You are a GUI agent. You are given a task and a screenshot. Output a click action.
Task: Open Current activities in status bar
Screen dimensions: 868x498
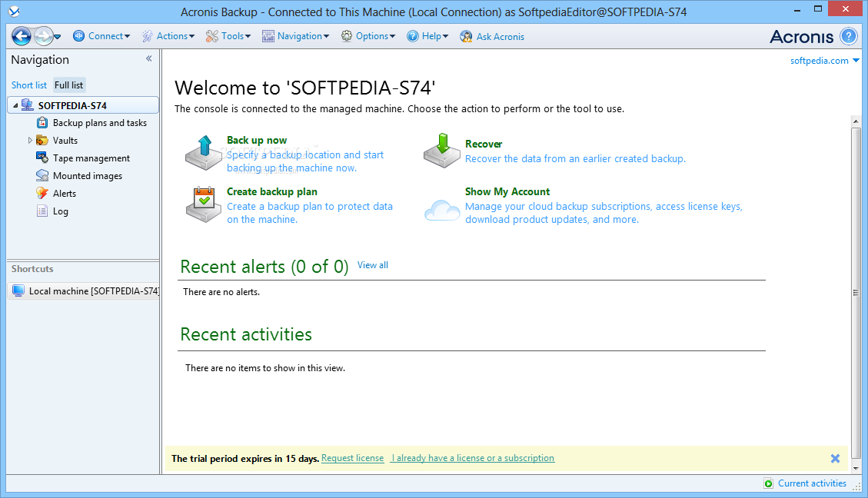tap(812, 483)
